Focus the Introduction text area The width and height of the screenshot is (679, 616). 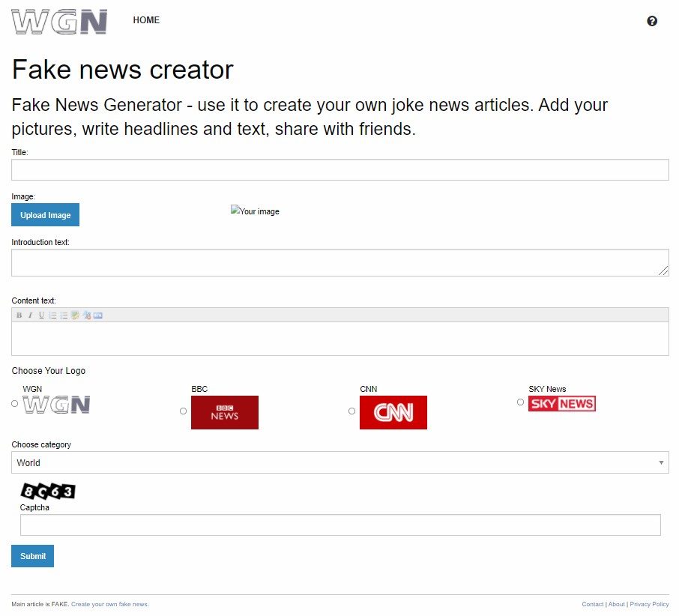(x=340, y=263)
